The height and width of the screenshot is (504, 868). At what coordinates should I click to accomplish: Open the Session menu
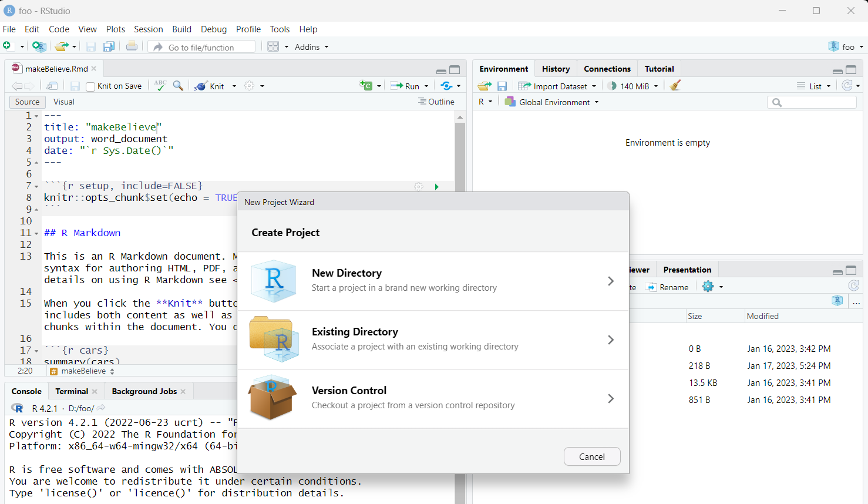pyautogui.click(x=148, y=29)
